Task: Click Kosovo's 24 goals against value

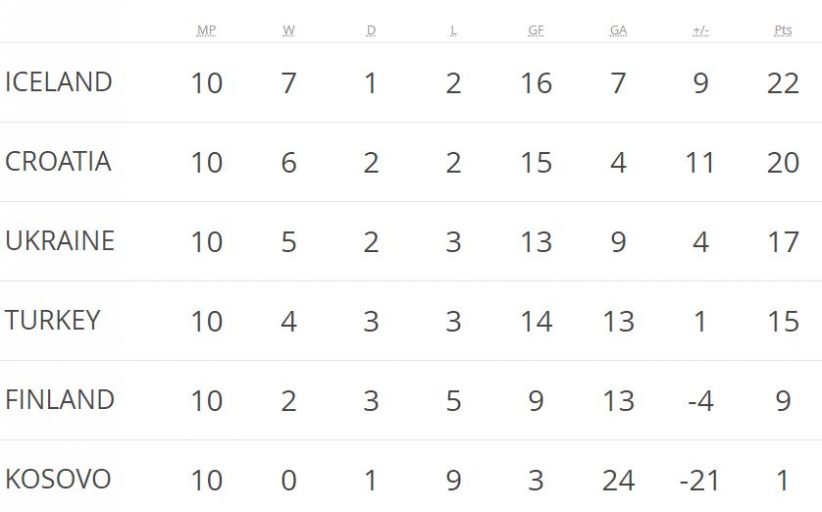Action: click(x=618, y=481)
